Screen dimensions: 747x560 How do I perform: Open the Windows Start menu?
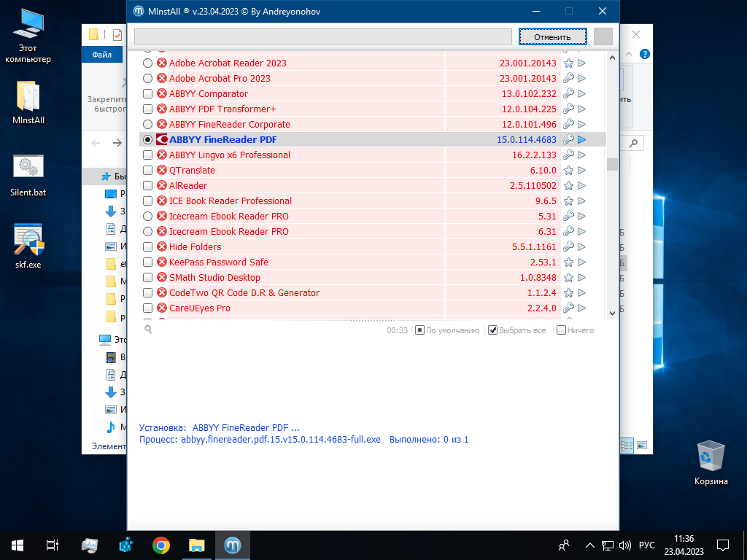pyautogui.click(x=18, y=545)
